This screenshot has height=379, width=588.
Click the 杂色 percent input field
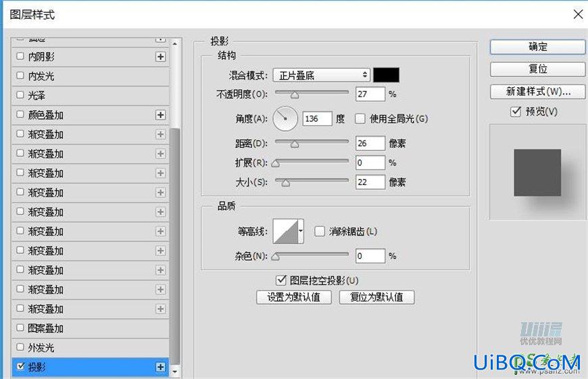[x=370, y=255]
